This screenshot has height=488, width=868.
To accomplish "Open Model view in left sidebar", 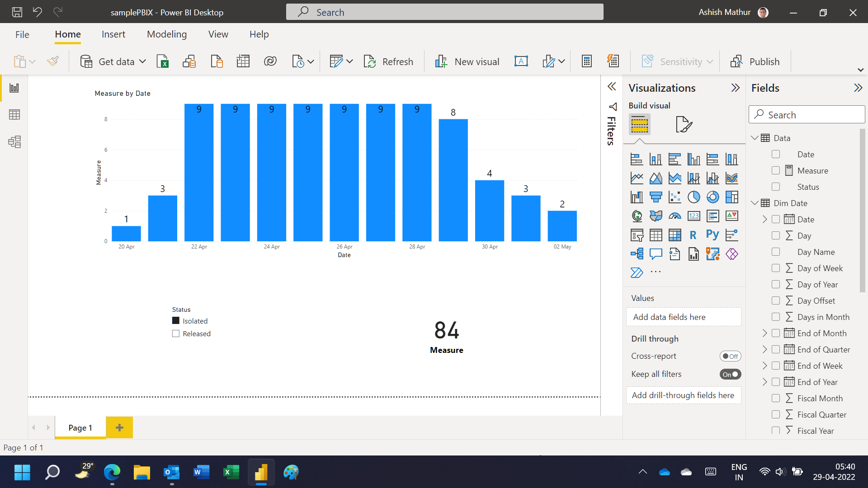I will pos(14,142).
